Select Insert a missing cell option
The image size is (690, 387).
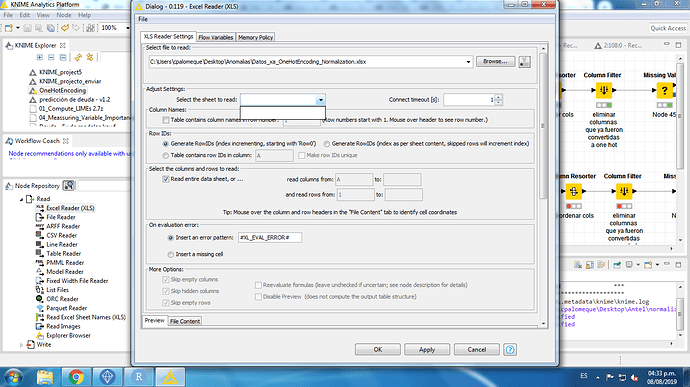[x=170, y=254]
